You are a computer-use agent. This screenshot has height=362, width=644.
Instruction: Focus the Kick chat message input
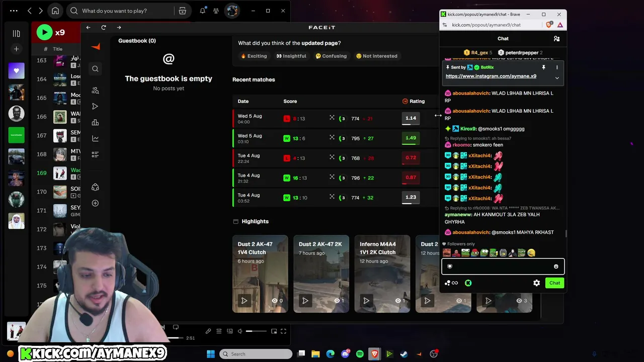503,266
